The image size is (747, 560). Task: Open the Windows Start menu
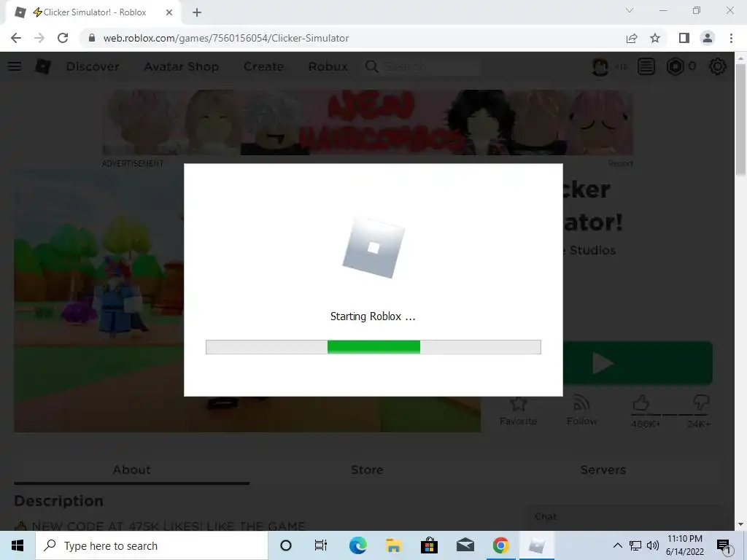18,545
